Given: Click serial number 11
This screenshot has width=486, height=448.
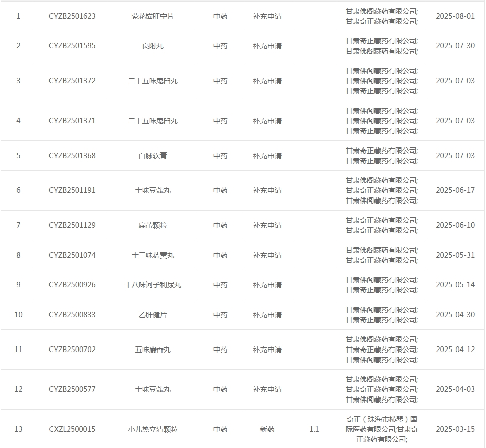Looking at the screenshot, I should click(x=18, y=350).
